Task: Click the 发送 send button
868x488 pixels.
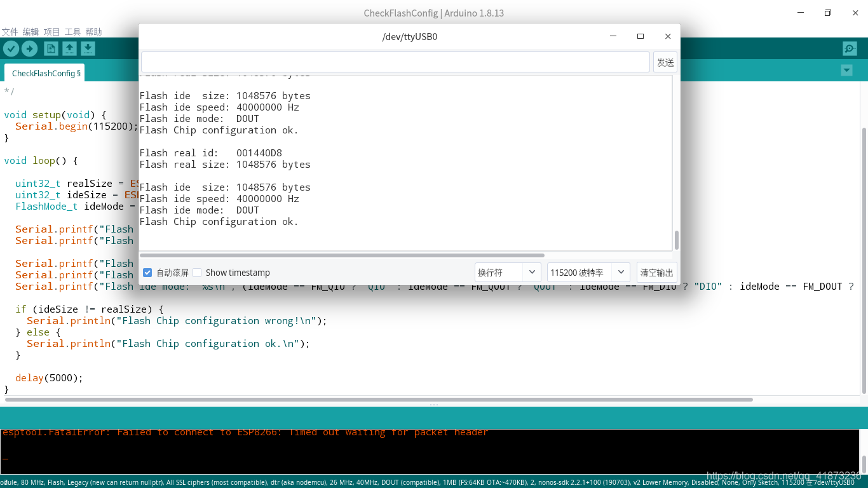Action: 665,62
